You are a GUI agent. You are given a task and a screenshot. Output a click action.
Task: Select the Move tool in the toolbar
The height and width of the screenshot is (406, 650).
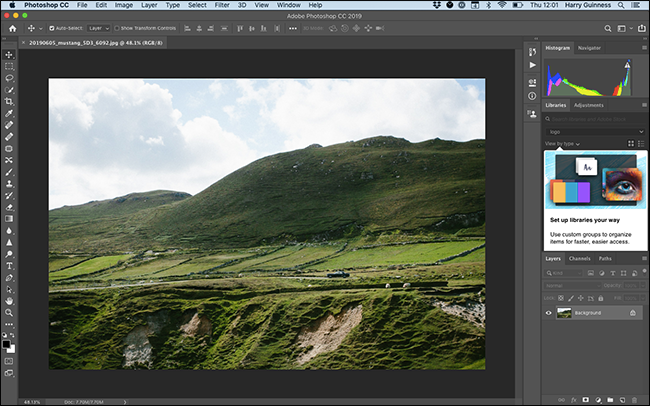[9, 54]
